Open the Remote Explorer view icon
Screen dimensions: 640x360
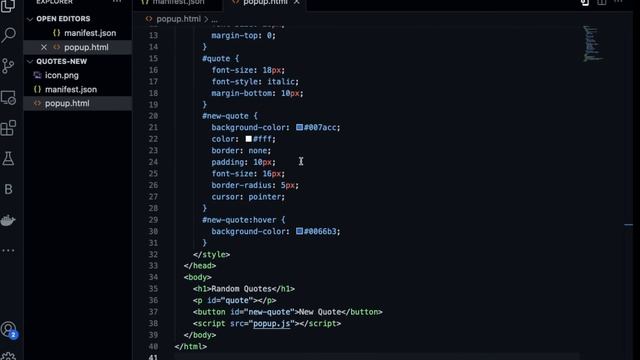9,98
